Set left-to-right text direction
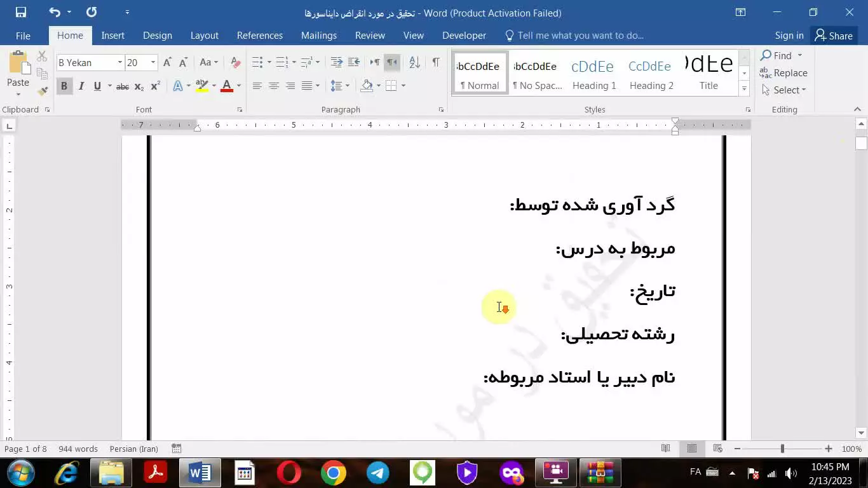The width and height of the screenshot is (868, 488). pyautogui.click(x=375, y=62)
